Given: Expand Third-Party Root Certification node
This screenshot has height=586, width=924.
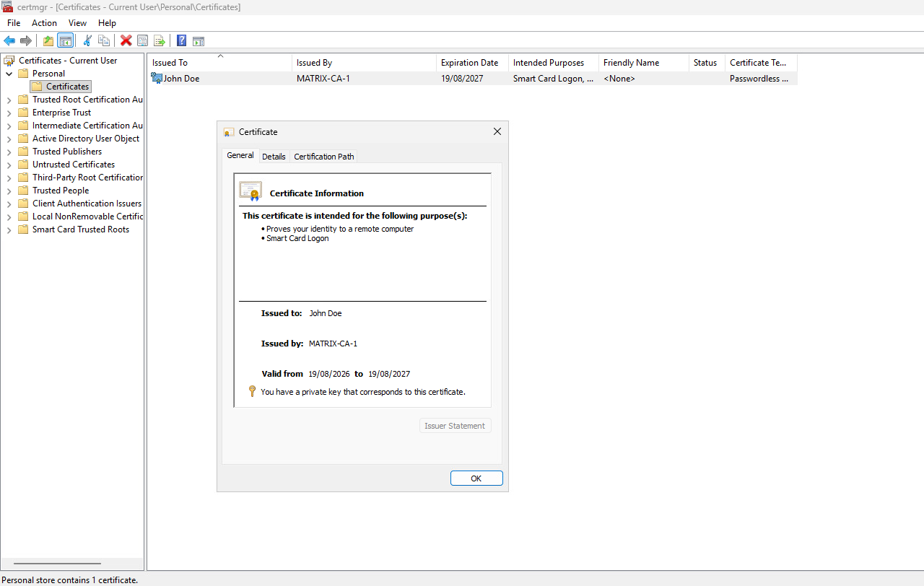Looking at the screenshot, I should pos(9,178).
